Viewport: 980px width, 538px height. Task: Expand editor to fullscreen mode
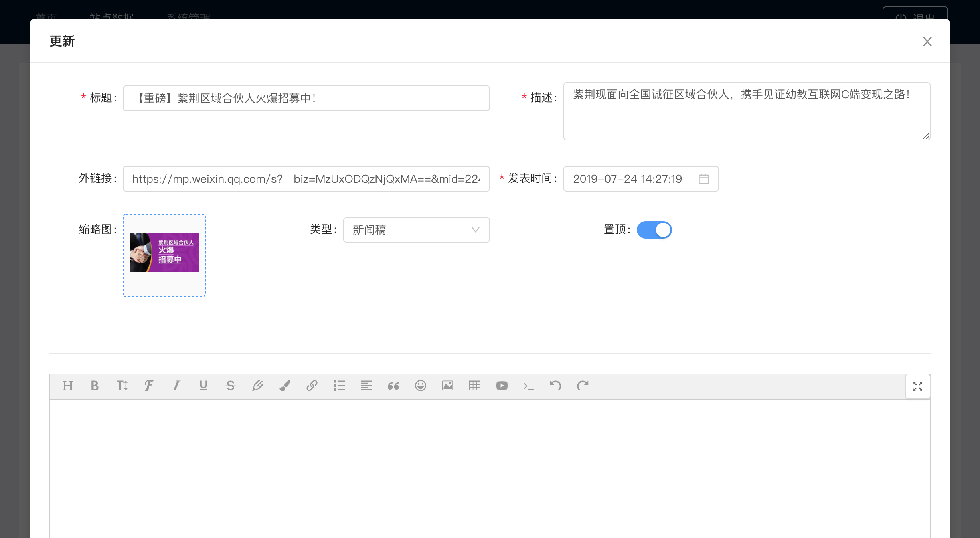coord(917,386)
